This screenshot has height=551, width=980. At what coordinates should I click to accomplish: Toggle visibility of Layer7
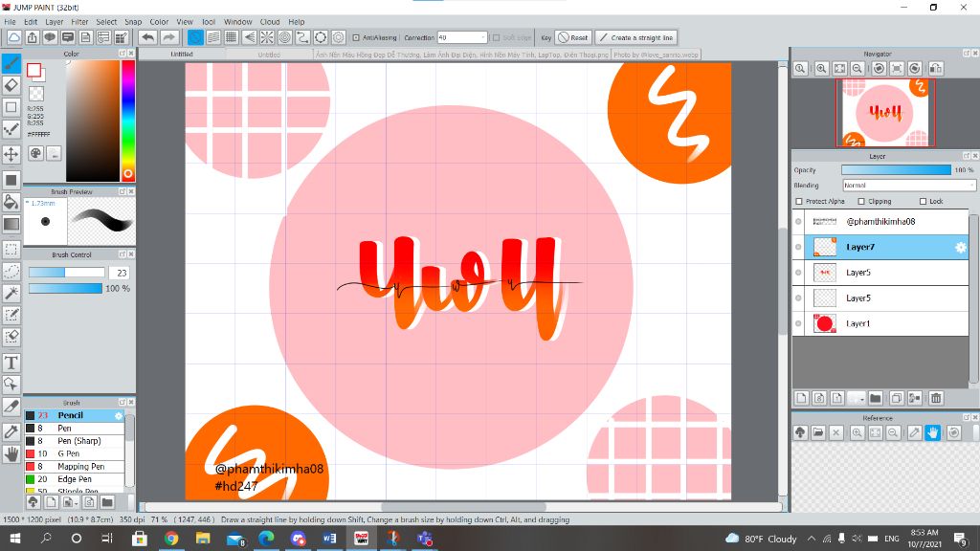click(x=798, y=248)
